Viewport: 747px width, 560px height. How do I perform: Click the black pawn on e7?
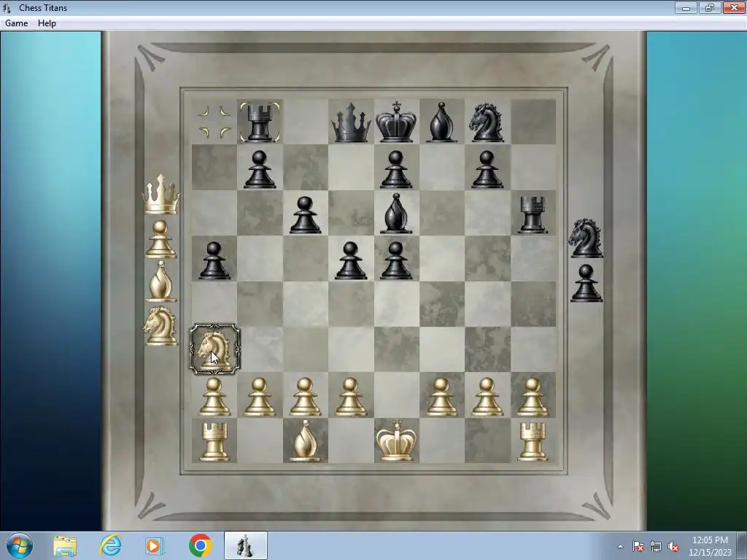point(396,169)
